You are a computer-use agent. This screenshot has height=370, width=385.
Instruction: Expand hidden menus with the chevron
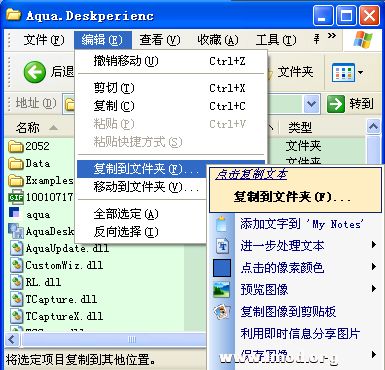click(x=331, y=36)
